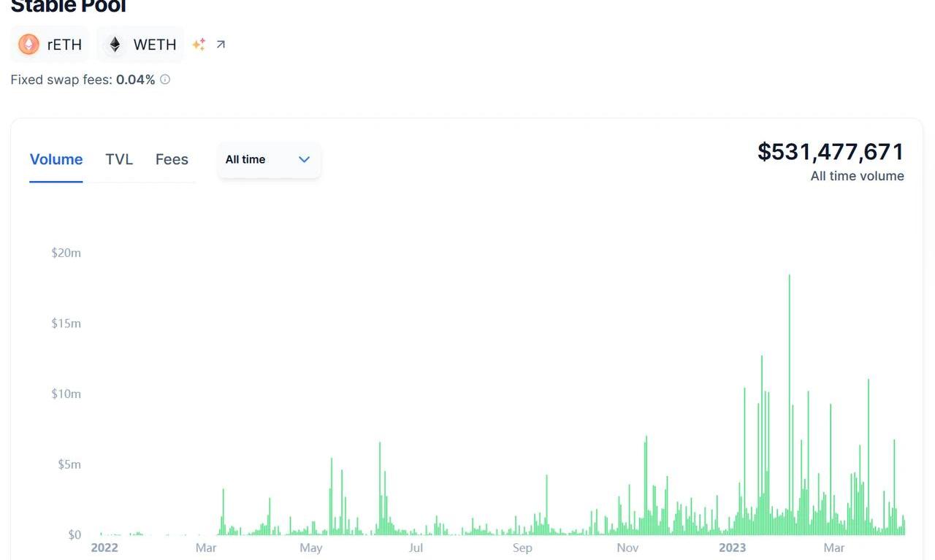Click the orange rETH token icon

28,45
